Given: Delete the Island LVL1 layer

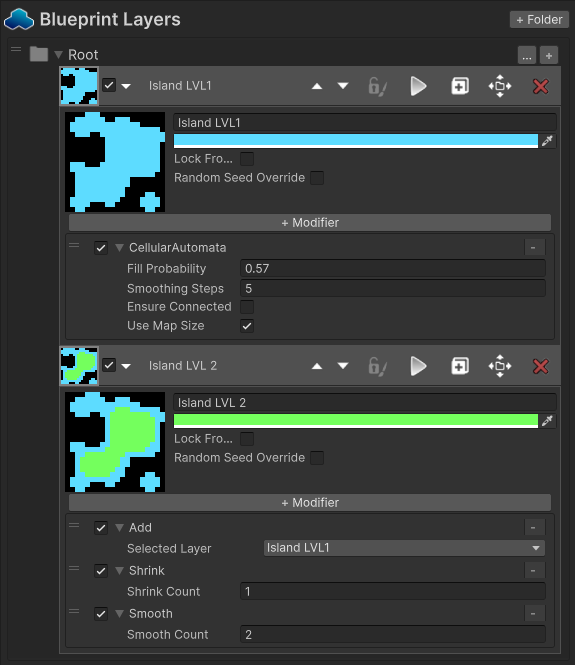Looking at the screenshot, I should (x=540, y=86).
